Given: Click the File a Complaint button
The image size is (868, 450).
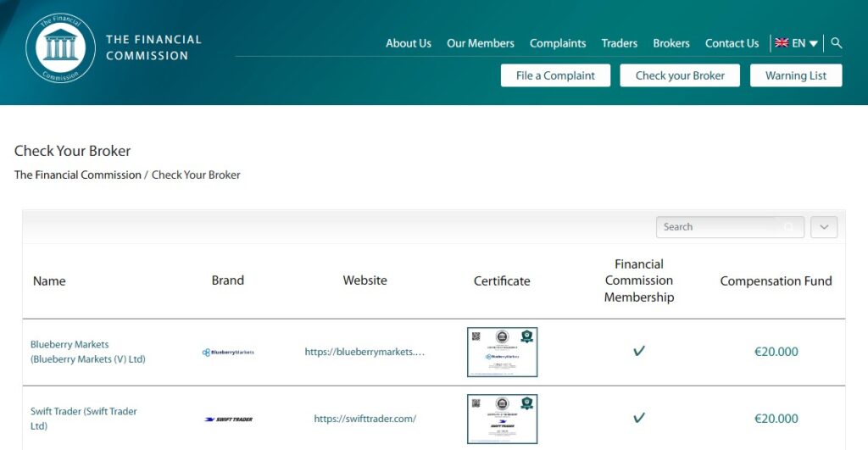Looking at the screenshot, I should [555, 75].
